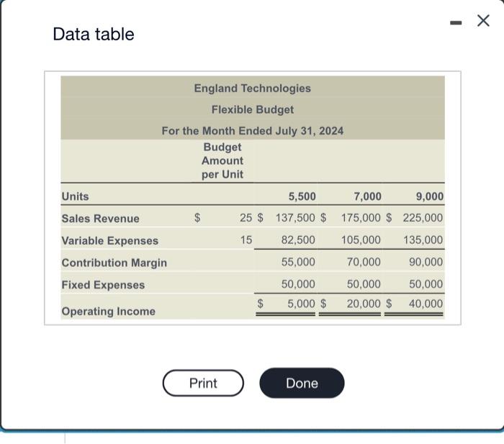Click the Print button
The height and width of the screenshot is (444, 504).
202,383
